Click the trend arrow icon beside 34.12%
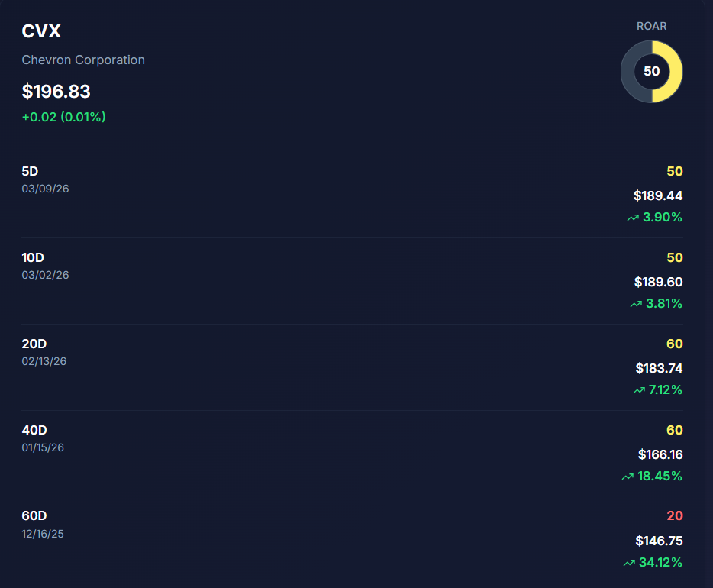The width and height of the screenshot is (713, 588). coord(629,563)
